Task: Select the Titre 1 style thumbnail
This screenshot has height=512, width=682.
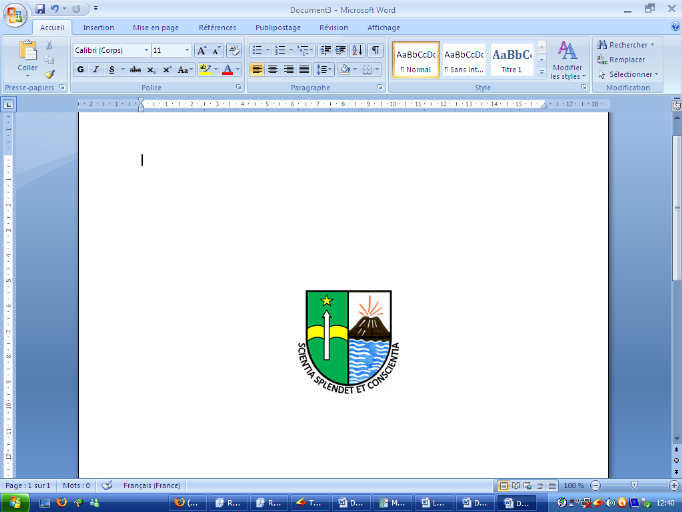Action: pos(512,58)
